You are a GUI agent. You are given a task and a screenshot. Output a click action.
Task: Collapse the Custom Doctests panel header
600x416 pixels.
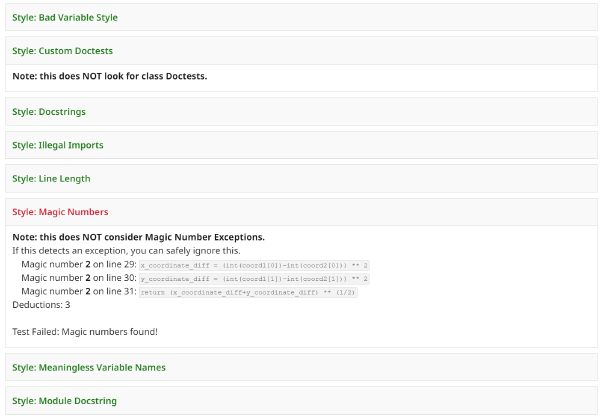tap(62, 50)
